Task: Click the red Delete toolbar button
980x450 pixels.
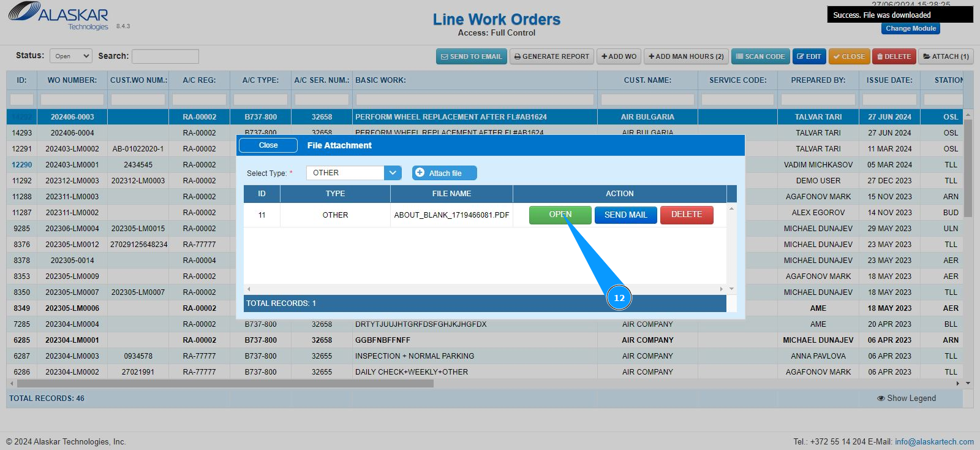Action: 894,56
